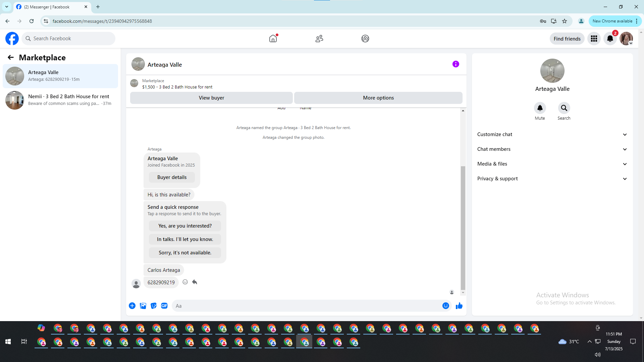Open more actions plus icon
Viewport: 644px width, 362px height.
coord(132,306)
